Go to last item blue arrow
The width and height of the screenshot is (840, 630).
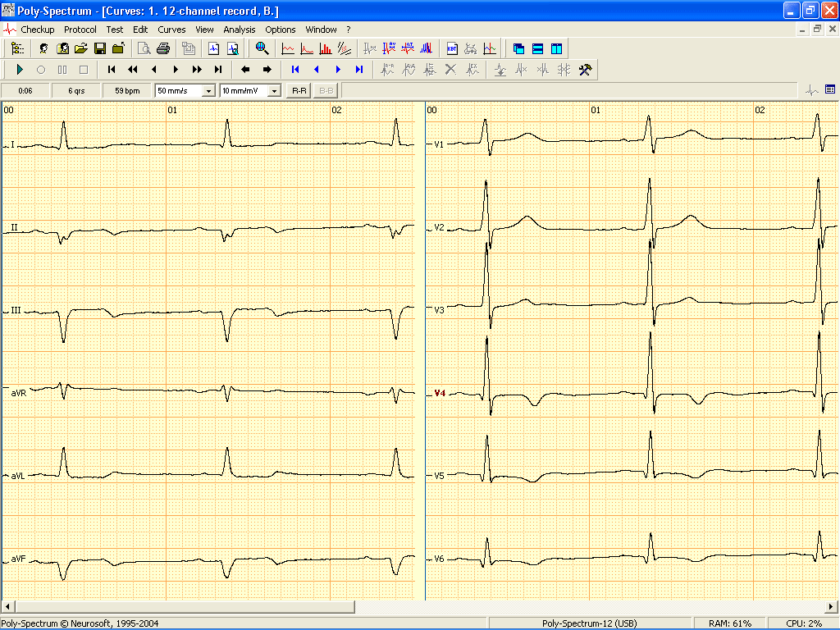point(359,70)
